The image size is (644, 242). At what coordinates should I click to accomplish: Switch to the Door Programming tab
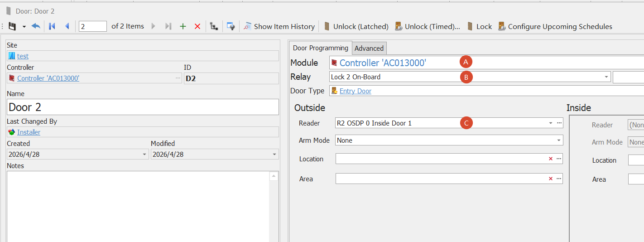pos(321,48)
